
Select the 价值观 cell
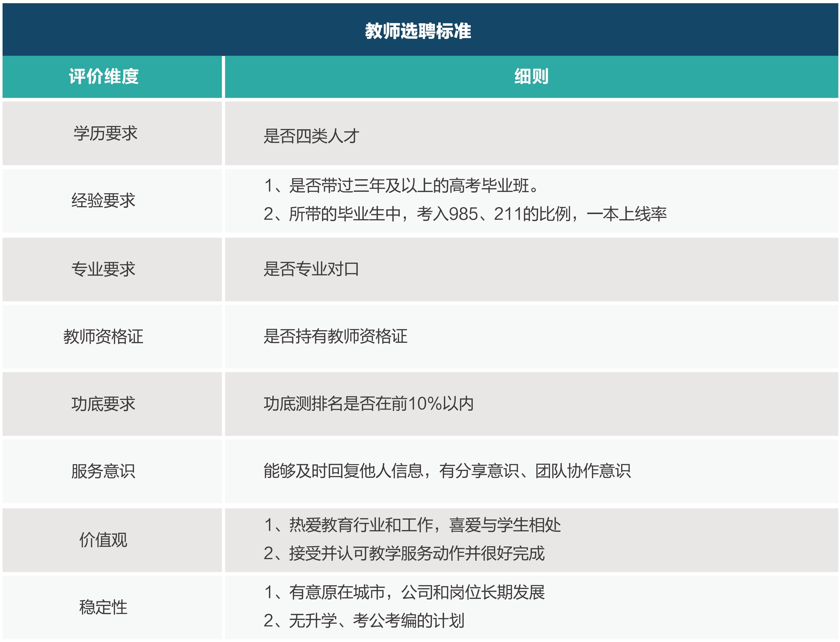[x=103, y=540]
